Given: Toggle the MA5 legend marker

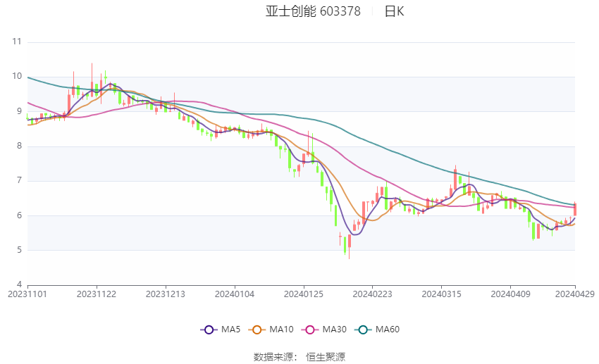Looking at the screenshot, I should (209, 330).
